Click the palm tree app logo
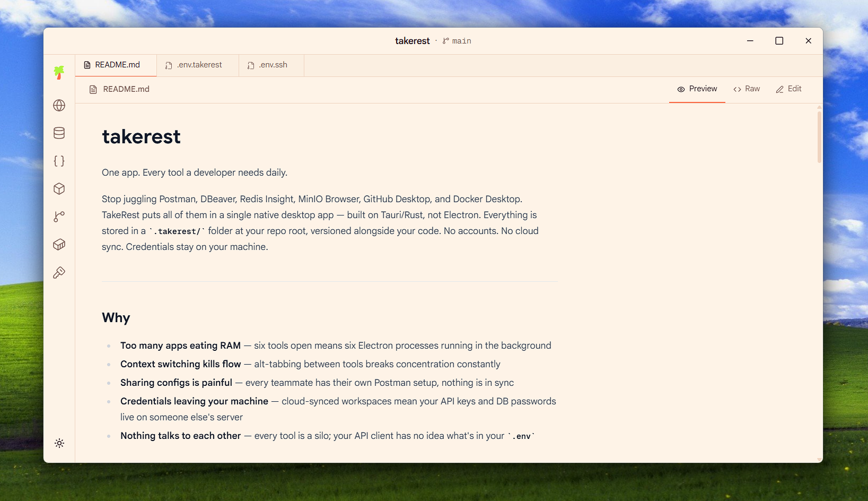 [59, 73]
